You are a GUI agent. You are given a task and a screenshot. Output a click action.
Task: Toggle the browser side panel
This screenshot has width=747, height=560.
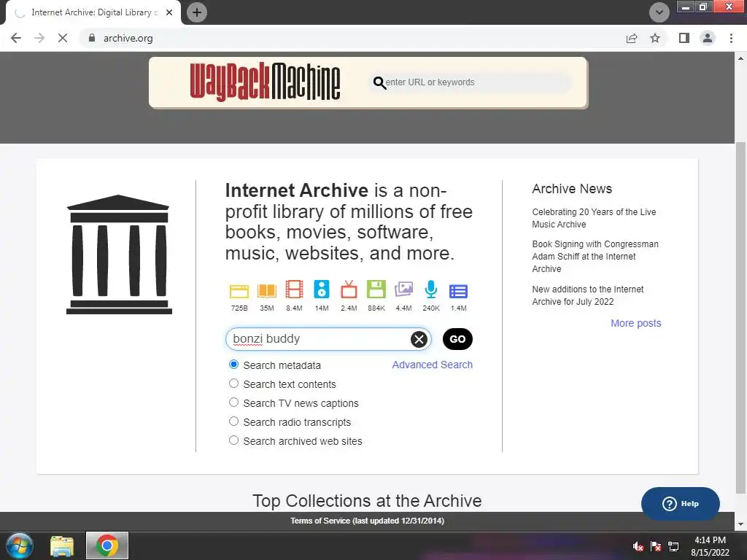684,38
